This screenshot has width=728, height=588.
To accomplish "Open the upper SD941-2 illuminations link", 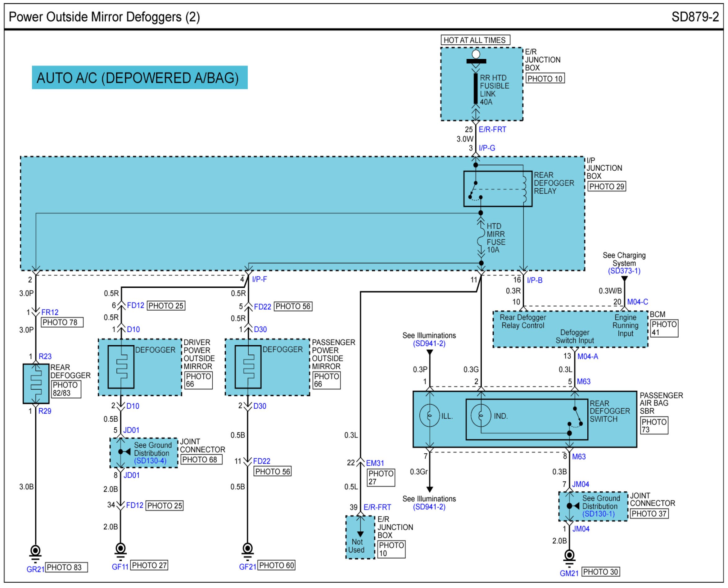I will (429, 344).
